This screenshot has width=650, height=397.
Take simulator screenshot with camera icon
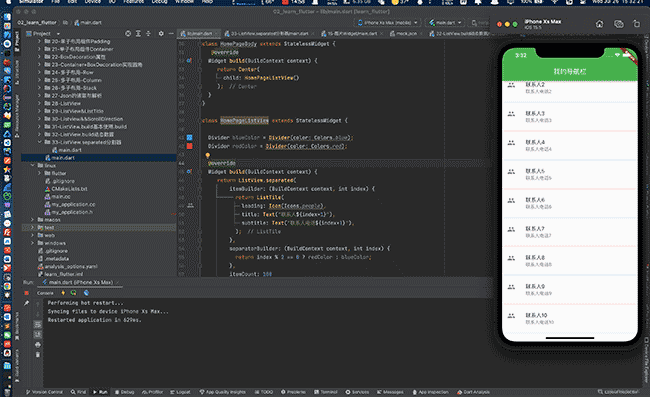point(618,24)
